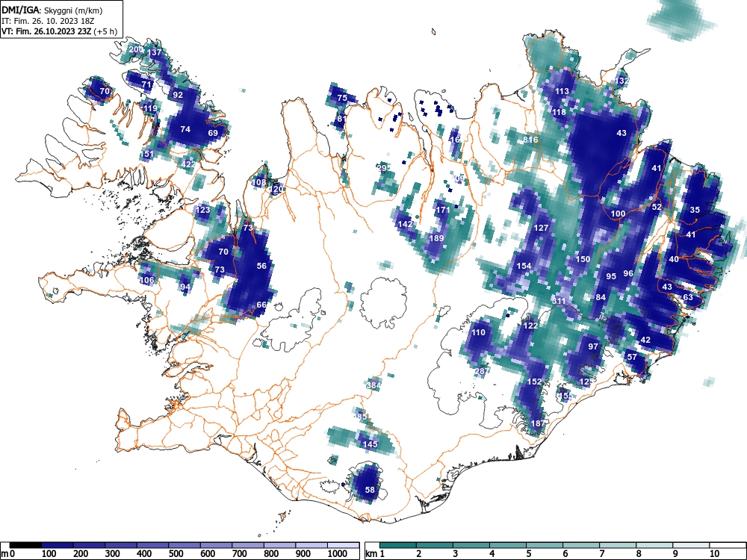
Task: Click the valid time line 'VT: Fim. 26.10.2023 23Z (+5 h)'
Action: tap(59, 31)
